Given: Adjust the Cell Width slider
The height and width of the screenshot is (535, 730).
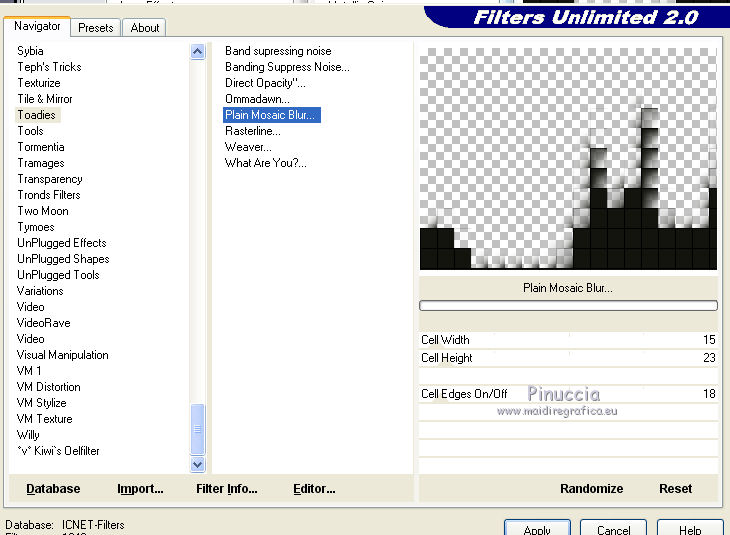Looking at the screenshot, I should point(568,340).
